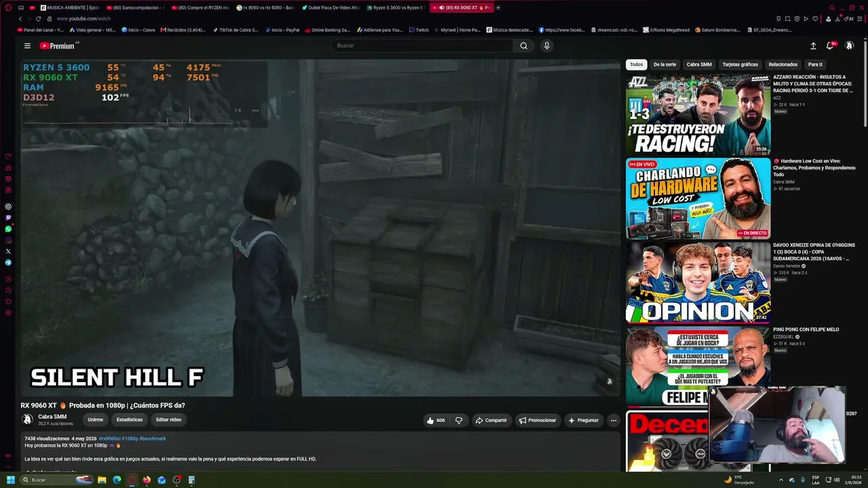Start voice search with the microphone
The height and width of the screenshot is (488, 868).
pyautogui.click(x=547, y=45)
